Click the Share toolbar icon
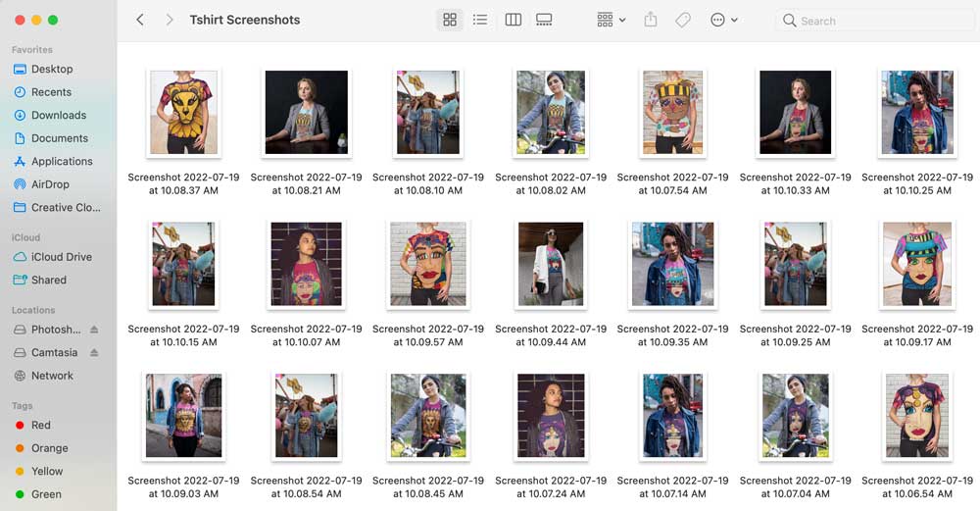980x511 pixels. 651,20
